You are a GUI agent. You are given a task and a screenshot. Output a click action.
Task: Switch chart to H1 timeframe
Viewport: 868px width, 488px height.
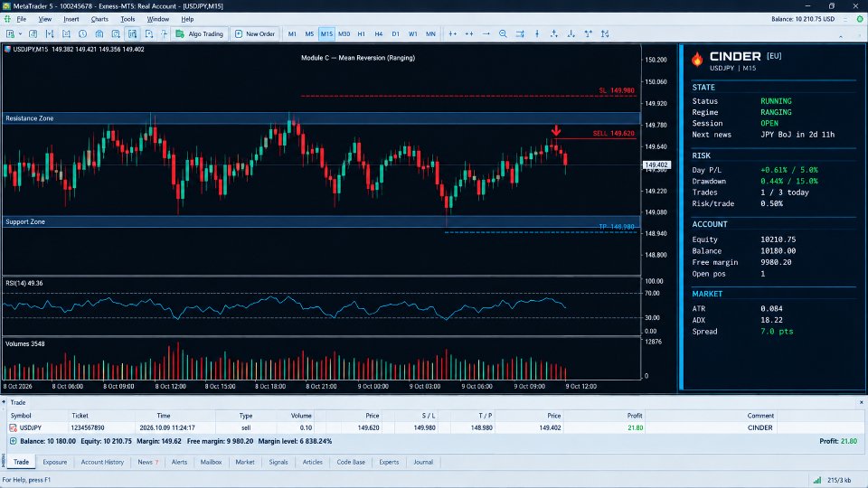click(361, 33)
